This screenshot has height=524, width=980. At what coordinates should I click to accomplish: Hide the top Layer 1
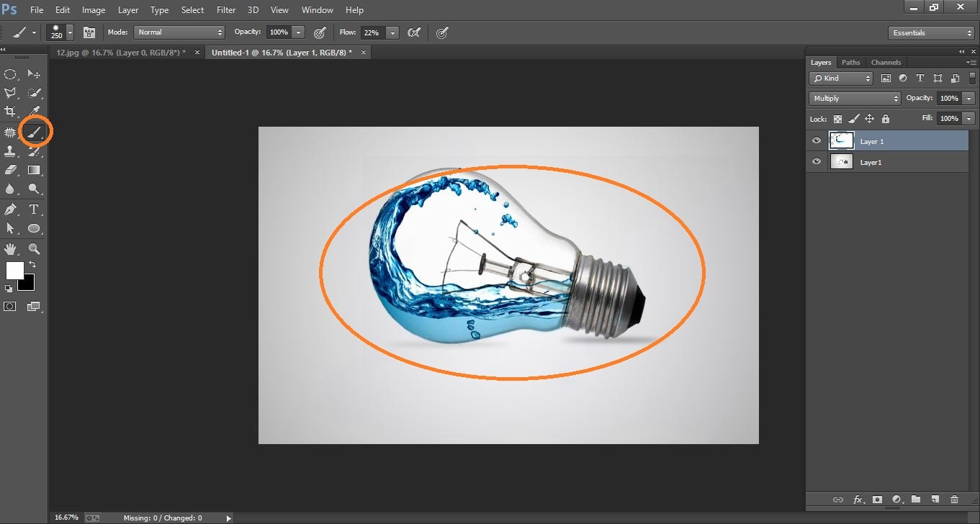[816, 140]
